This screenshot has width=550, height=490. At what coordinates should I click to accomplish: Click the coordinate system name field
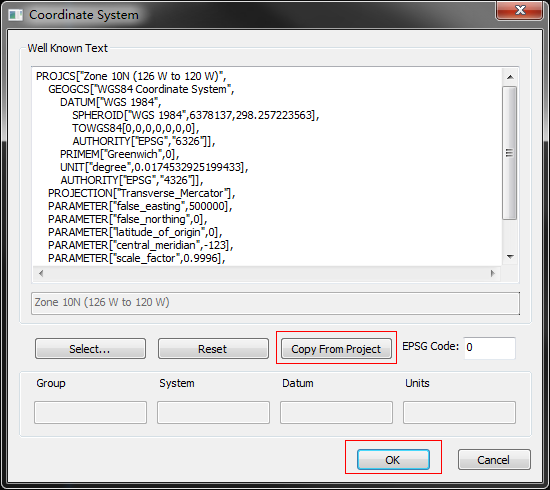click(x=275, y=303)
